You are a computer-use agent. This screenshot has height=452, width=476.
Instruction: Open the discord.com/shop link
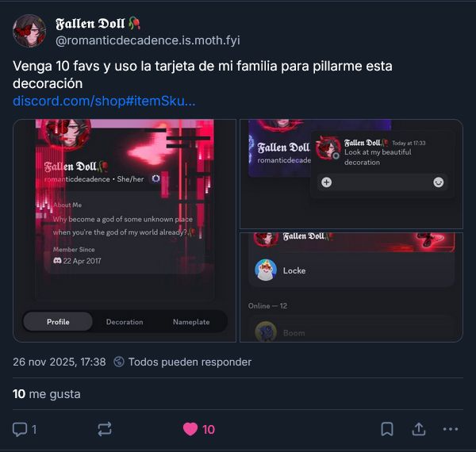click(104, 101)
